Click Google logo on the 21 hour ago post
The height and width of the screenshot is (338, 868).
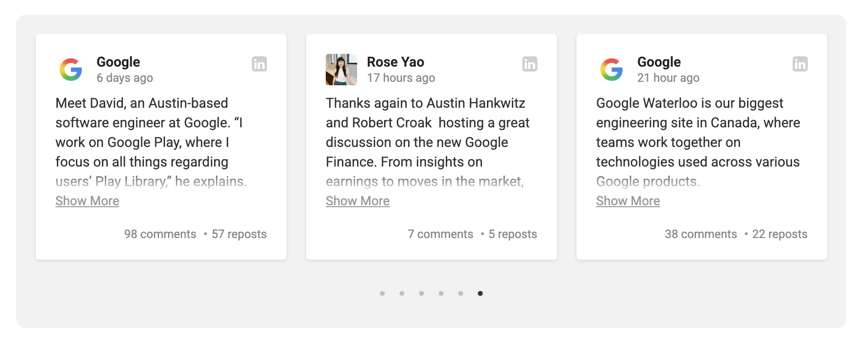(612, 70)
